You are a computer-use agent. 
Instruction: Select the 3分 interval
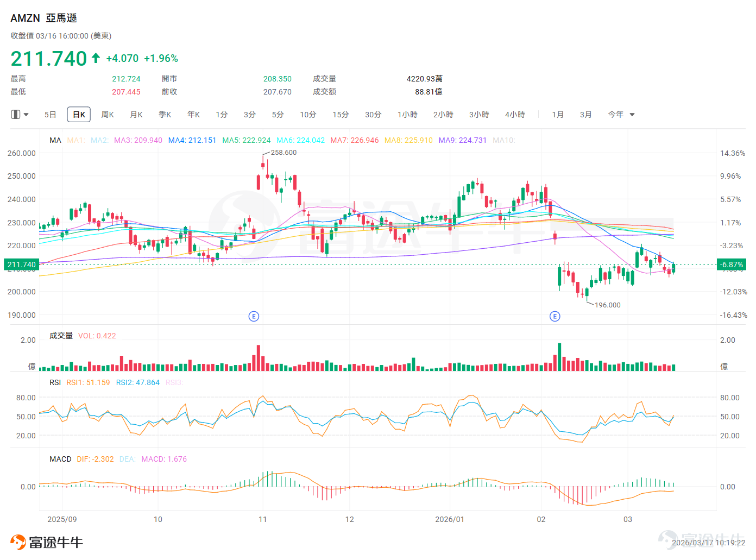250,115
